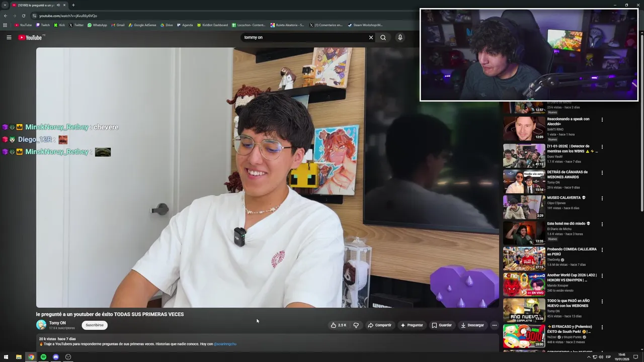The width and height of the screenshot is (644, 362).
Task: Open Spotify from the taskbar
Action: tap(43, 357)
